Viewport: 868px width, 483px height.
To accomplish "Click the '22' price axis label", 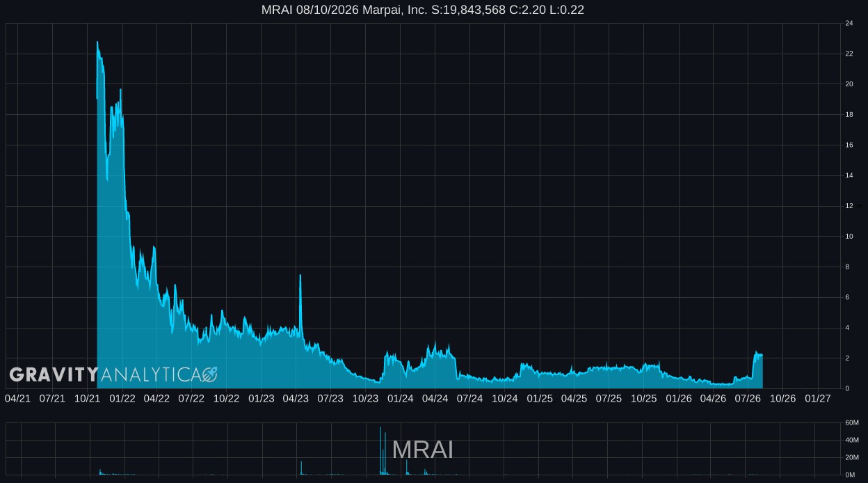I will (849, 54).
